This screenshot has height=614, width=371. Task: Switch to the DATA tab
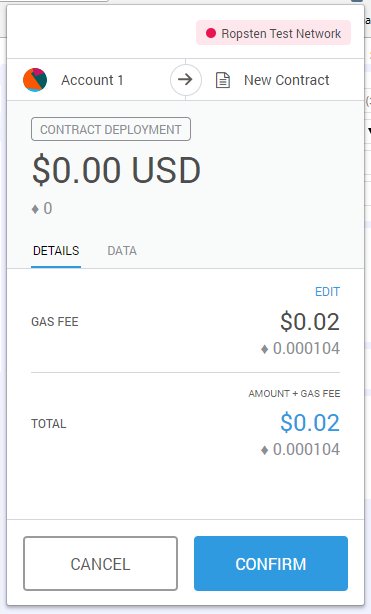pyautogui.click(x=122, y=251)
